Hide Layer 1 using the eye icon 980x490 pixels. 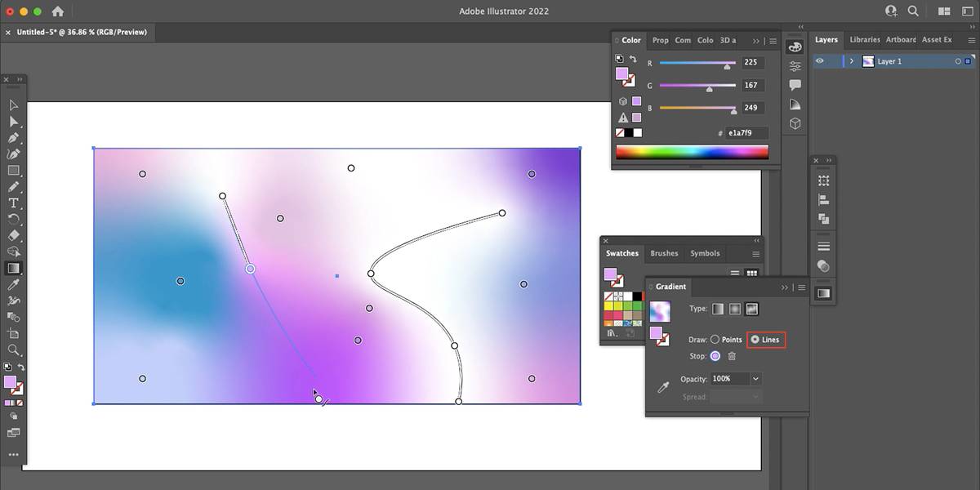(x=820, y=61)
